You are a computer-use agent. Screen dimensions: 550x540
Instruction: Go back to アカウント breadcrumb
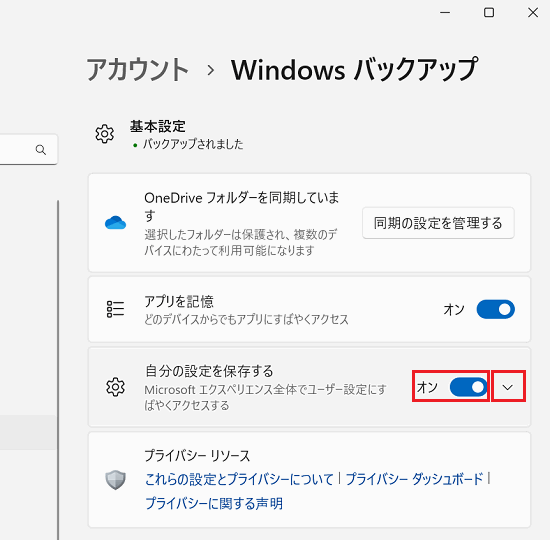click(x=138, y=69)
